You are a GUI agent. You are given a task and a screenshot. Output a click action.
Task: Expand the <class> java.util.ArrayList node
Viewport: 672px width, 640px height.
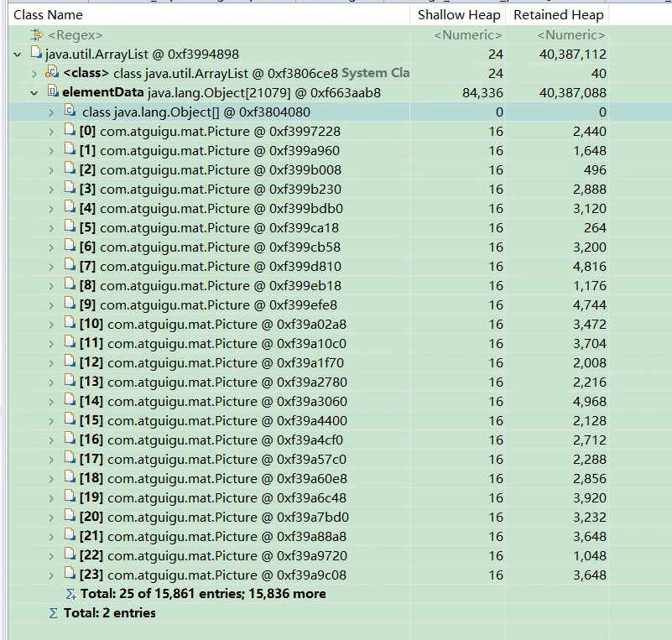point(34,74)
